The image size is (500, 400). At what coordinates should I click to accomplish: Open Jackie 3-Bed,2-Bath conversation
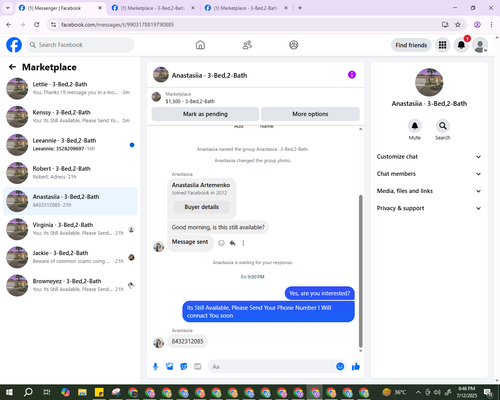[x=70, y=257]
